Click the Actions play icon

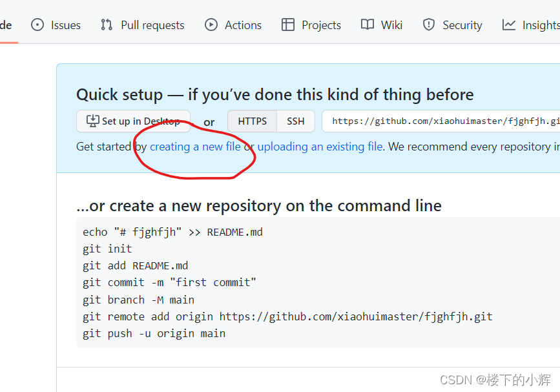[211, 25]
